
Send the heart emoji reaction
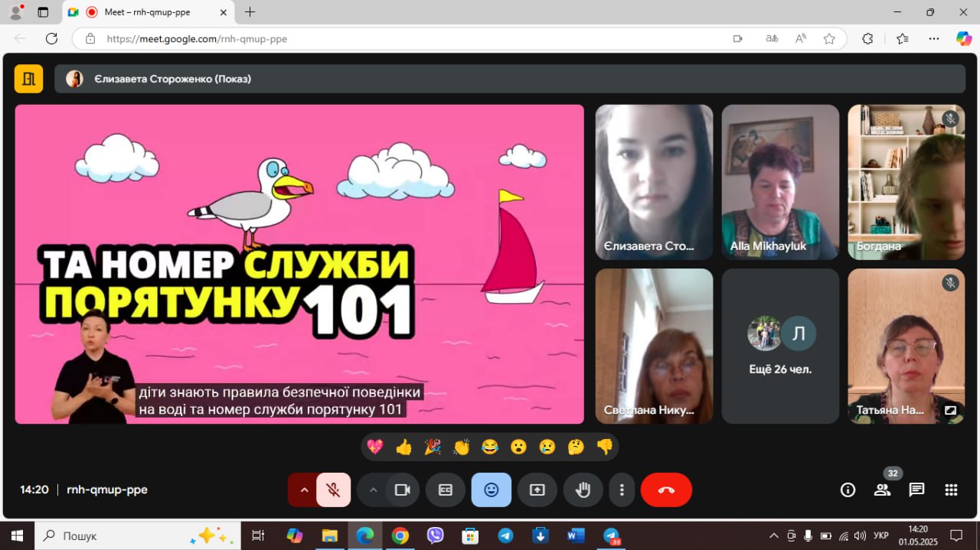point(375,447)
